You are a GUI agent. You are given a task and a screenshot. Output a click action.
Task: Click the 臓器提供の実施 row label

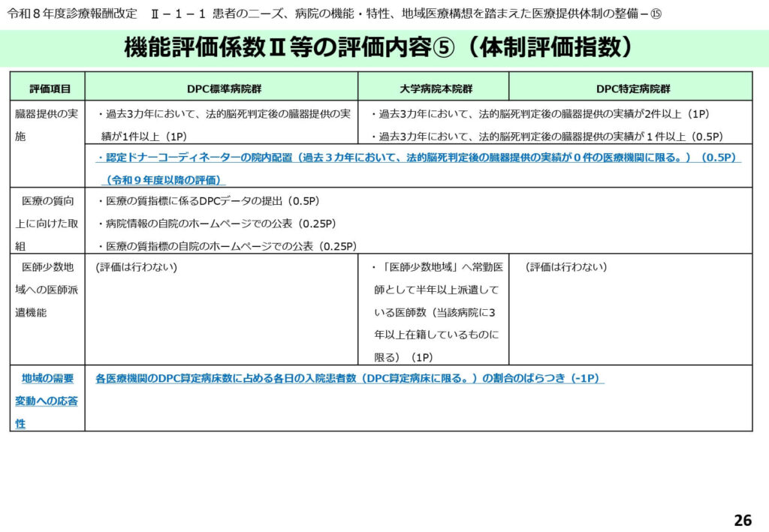[x=47, y=125]
